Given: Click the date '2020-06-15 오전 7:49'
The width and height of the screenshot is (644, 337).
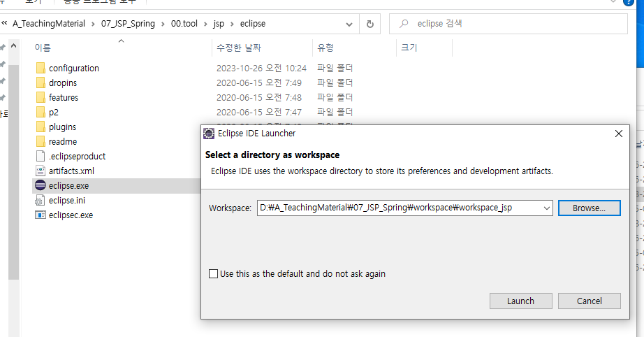Looking at the screenshot, I should [x=259, y=83].
